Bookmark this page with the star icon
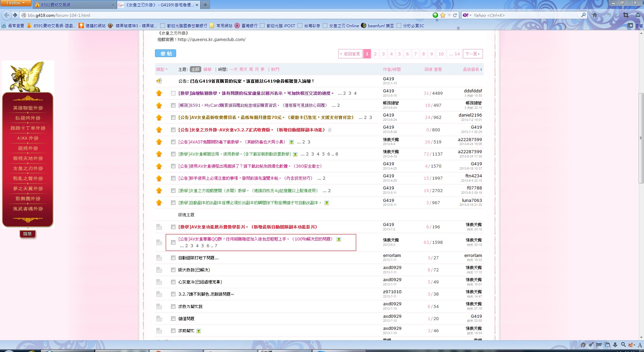Image resolution: width=644 pixels, height=352 pixels. pyautogui.click(x=443, y=15)
